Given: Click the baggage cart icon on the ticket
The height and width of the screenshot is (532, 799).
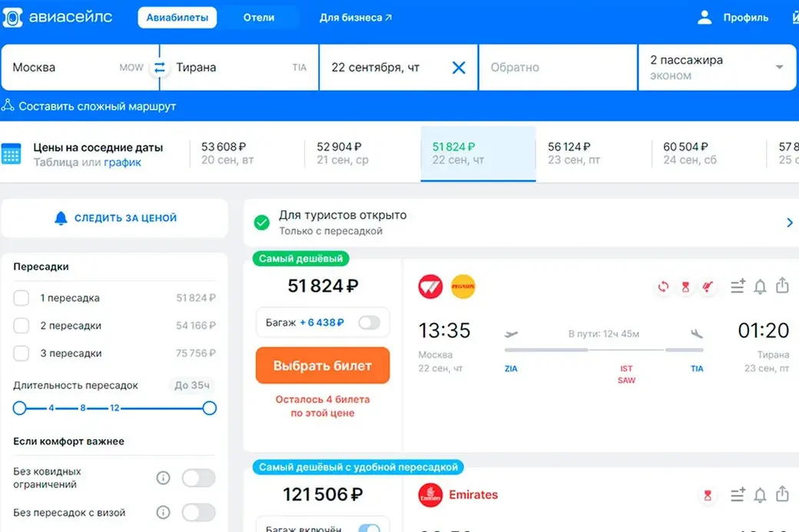Looking at the screenshot, I should 707,286.
